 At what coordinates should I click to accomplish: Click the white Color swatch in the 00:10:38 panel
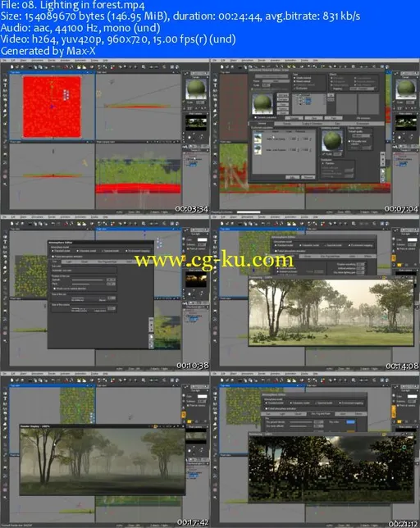[202, 239]
